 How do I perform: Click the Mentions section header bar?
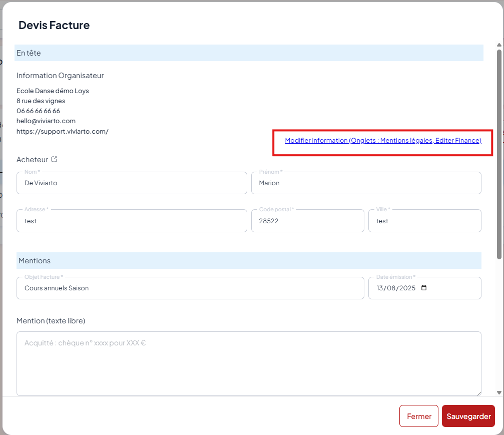point(249,261)
